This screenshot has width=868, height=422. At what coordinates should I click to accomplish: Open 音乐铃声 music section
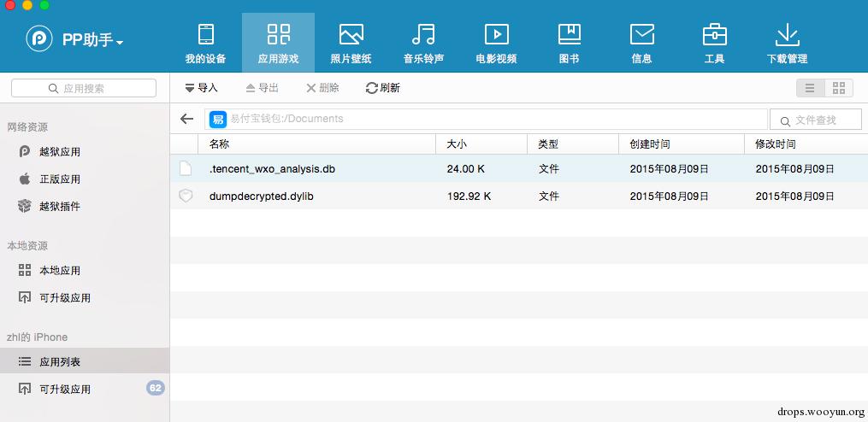point(423,44)
